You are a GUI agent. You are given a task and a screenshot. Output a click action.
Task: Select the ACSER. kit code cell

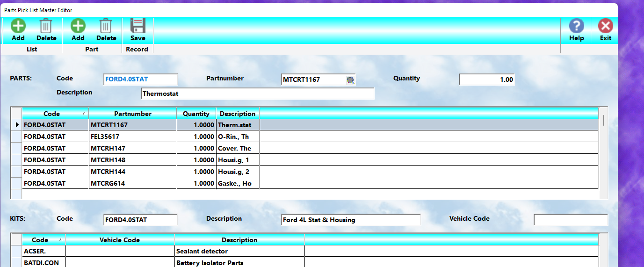click(43, 251)
